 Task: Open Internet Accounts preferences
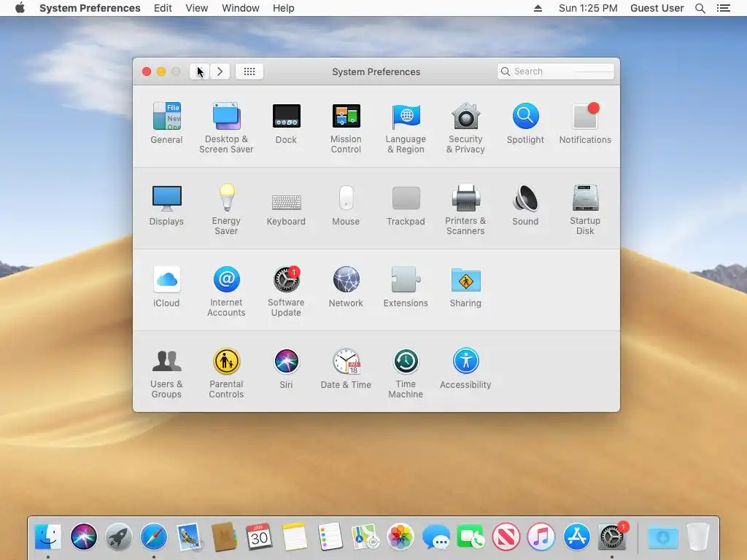point(226,292)
